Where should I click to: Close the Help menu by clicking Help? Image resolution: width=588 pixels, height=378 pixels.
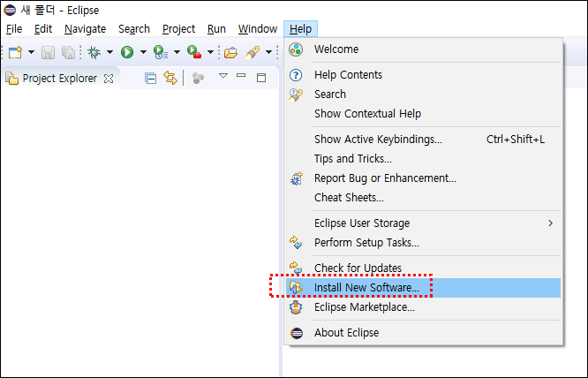point(300,29)
